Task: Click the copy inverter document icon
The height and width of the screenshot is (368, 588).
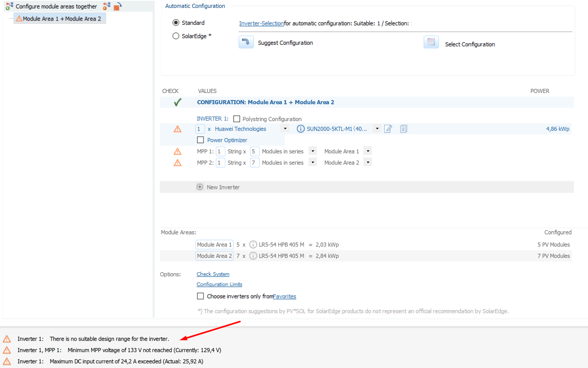Action: (404, 129)
